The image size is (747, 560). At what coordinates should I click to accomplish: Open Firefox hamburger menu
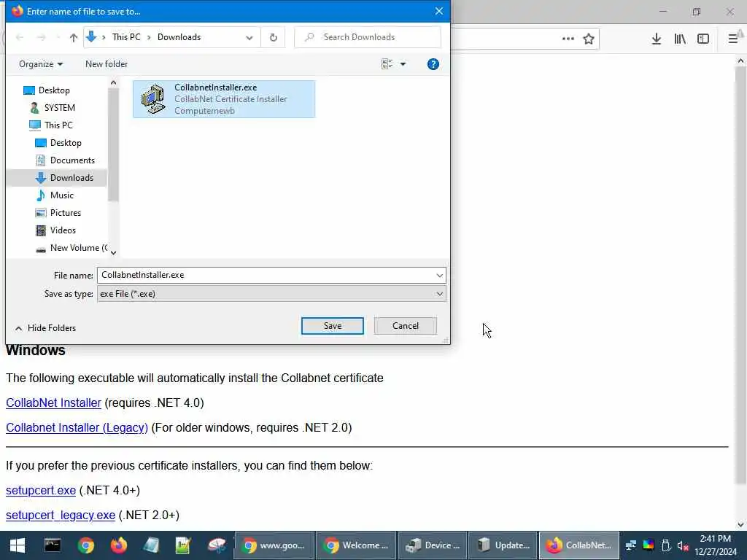[x=733, y=39]
